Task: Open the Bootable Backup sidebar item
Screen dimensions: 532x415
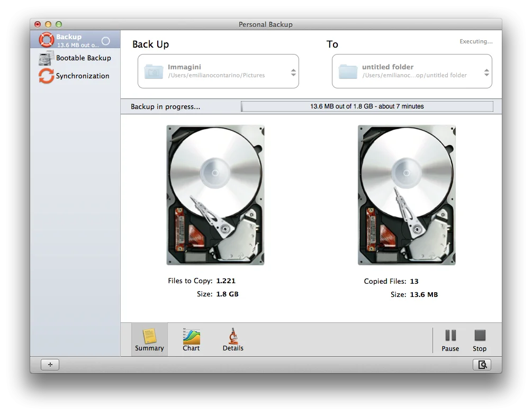Action: 83,58
